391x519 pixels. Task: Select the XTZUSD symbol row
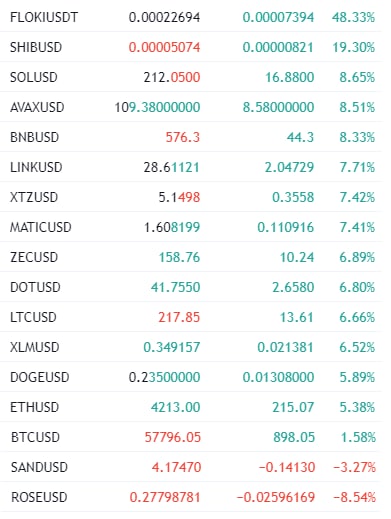coord(192,197)
